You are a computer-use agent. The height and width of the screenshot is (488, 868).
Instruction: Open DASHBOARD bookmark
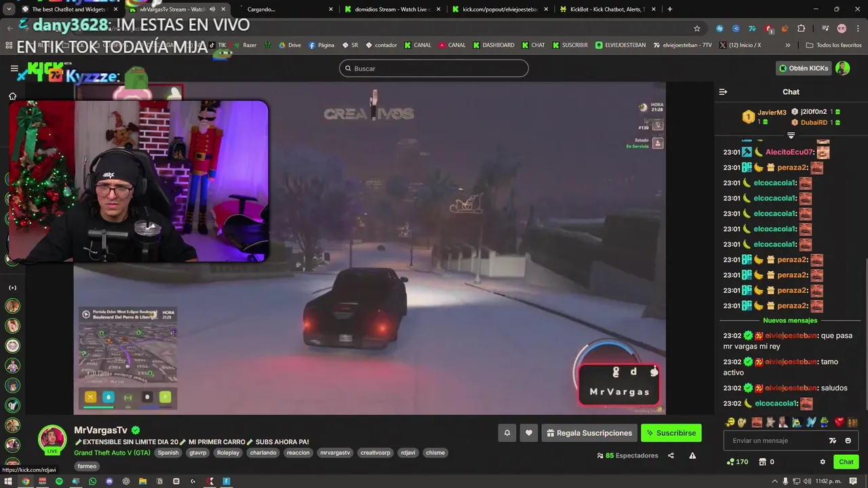(x=493, y=45)
